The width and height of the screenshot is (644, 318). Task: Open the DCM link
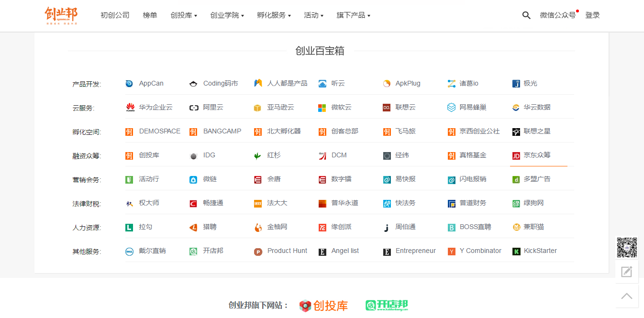click(339, 155)
